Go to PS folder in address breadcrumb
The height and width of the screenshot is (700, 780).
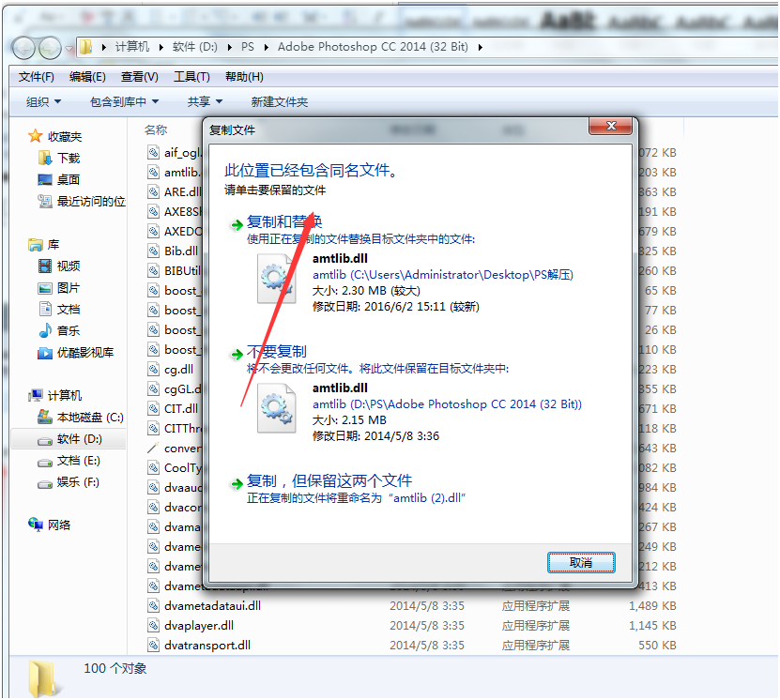[x=248, y=47]
